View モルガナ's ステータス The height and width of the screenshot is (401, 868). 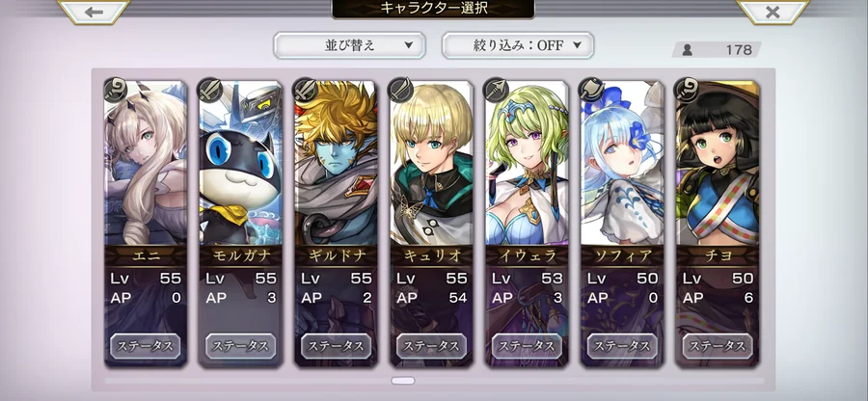coord(240,346)
